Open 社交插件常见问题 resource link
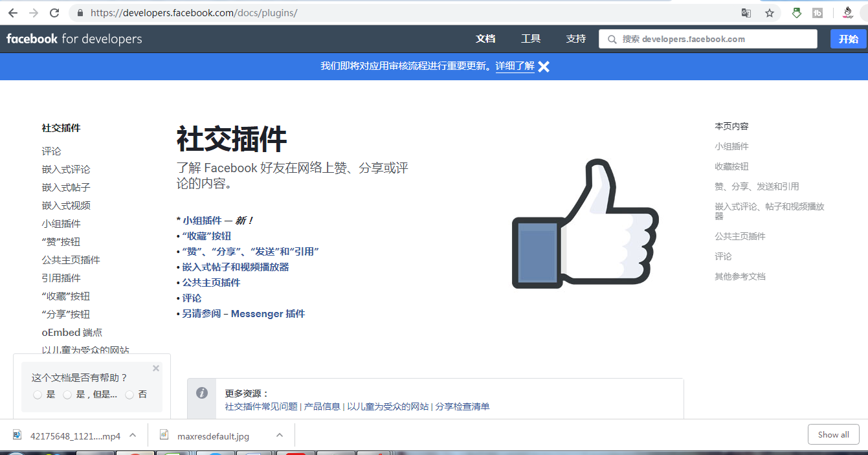The height and width of the screenshot is (455, 868). pos(262,406)
